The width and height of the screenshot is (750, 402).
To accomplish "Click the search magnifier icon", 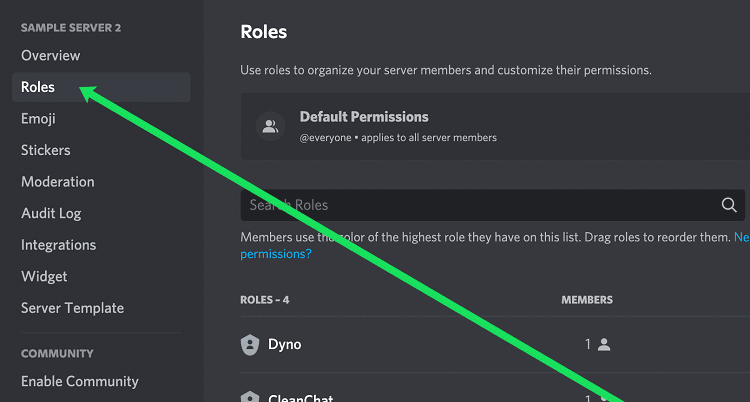I will pos(729,205).
